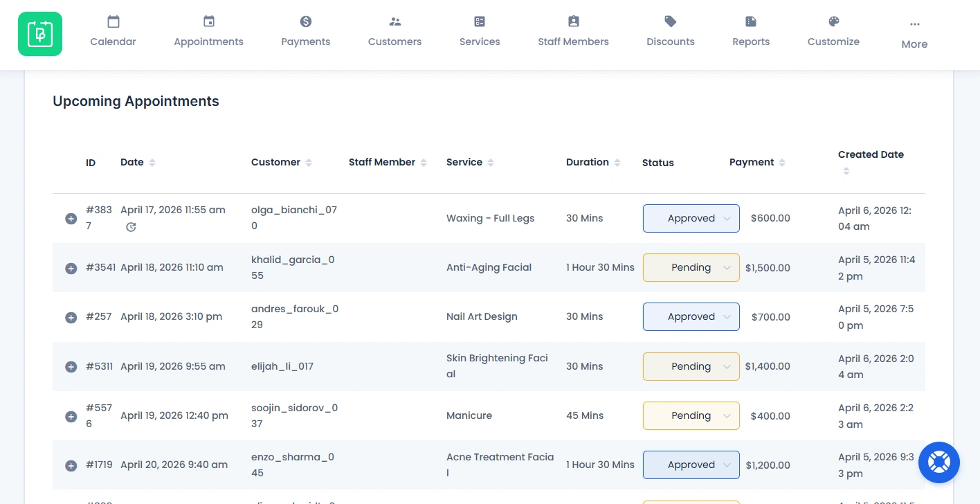Screen dimensions: 980x504
Task: Sort by Date column arrows
Action: (152, 163)
